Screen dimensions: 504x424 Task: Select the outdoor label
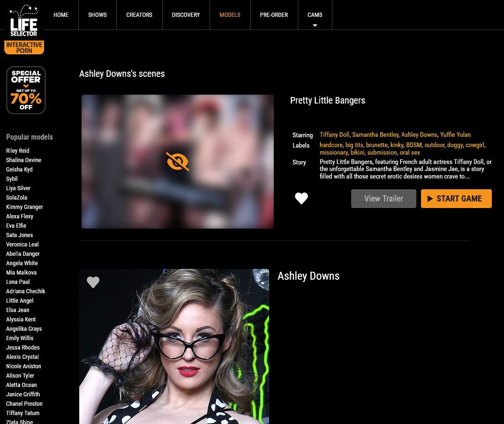[x=434, y=145]
